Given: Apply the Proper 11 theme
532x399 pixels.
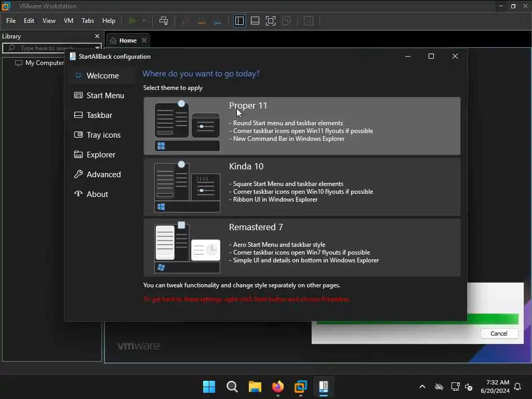Looking at the screenshot, I should [x=302, y=126].
